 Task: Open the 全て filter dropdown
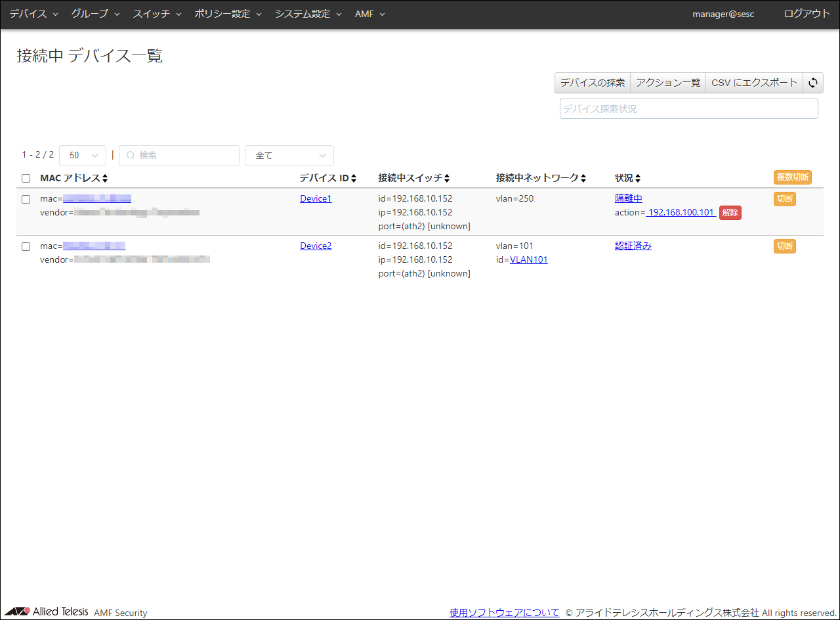pos(289,156)
